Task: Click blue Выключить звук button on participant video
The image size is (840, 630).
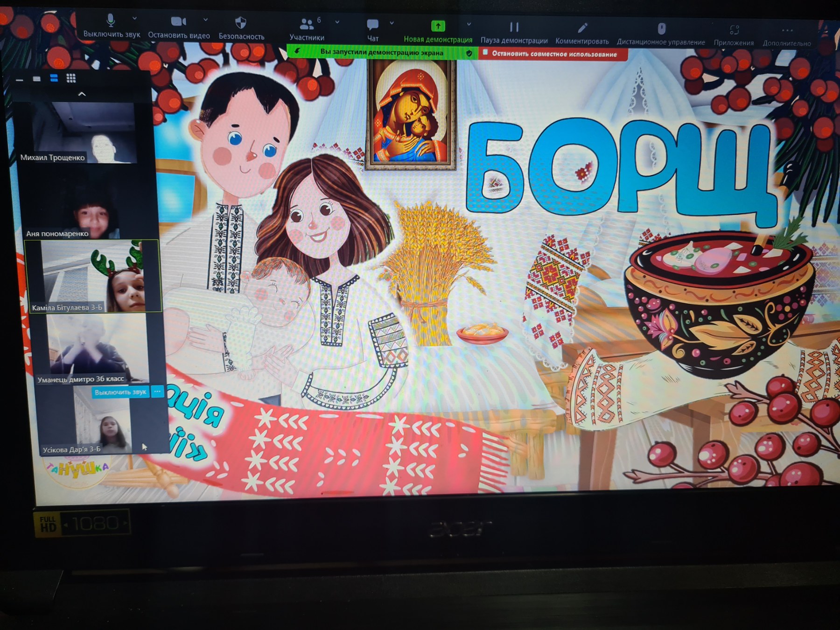Action: tap(120, 392)
